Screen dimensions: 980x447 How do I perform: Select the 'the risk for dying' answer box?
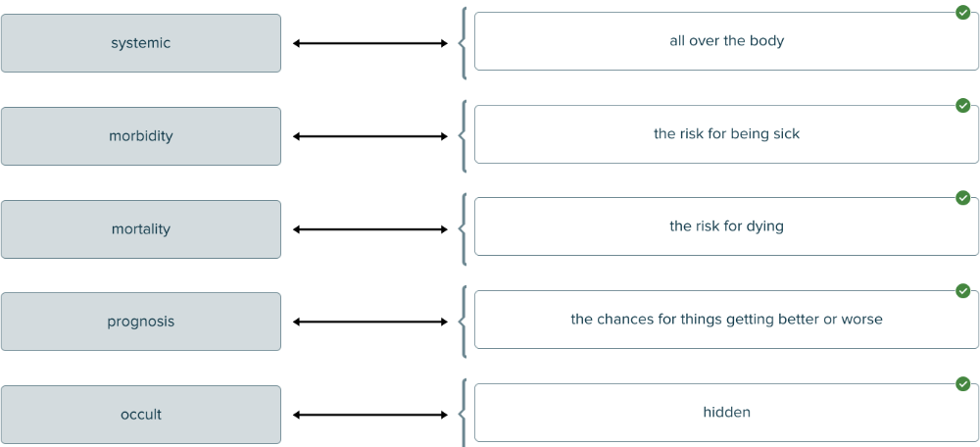click(x=726, y=226)
